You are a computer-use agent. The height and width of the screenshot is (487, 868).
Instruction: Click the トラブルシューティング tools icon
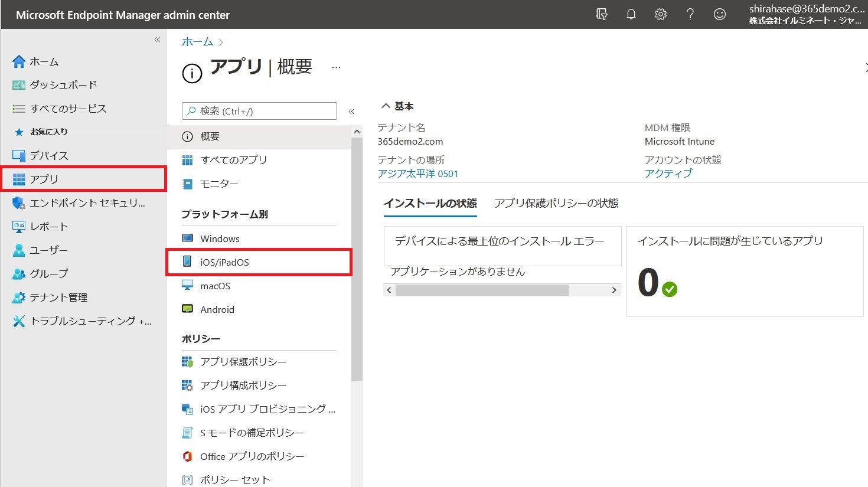pyautogui.click(x=19, y=321)
